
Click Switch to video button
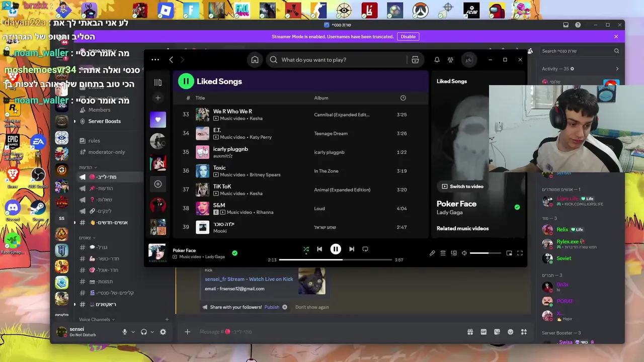coord(462,187)
